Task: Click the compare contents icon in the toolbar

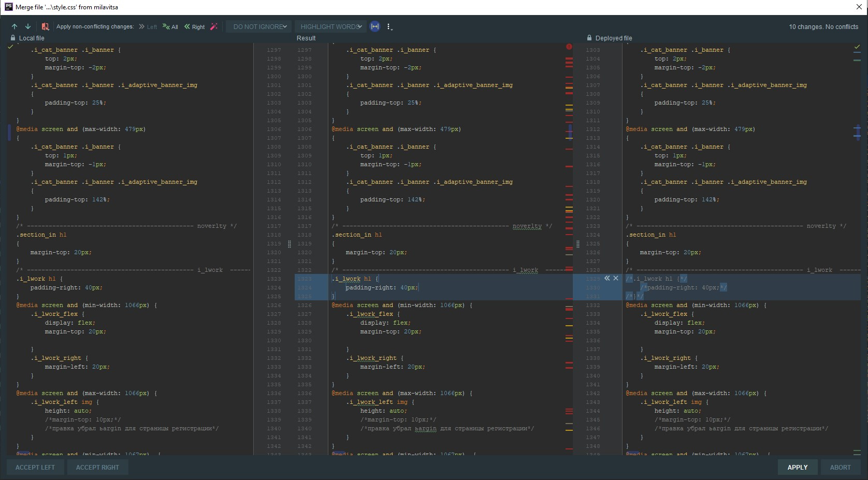Action: click(x=45, y=26)
